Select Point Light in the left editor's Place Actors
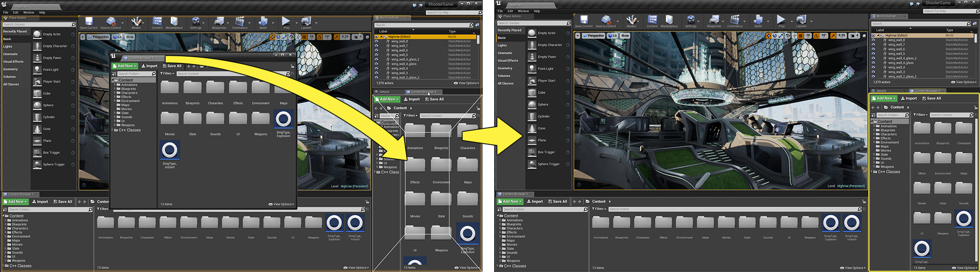Viewport: 980px width, 272px height. click(x=51, y=70)
